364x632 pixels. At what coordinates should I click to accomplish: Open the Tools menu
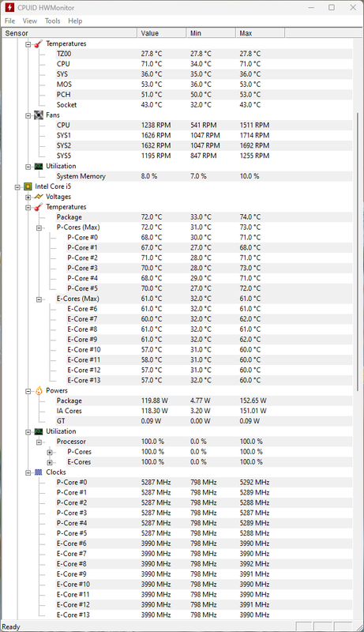click(52, 21)
